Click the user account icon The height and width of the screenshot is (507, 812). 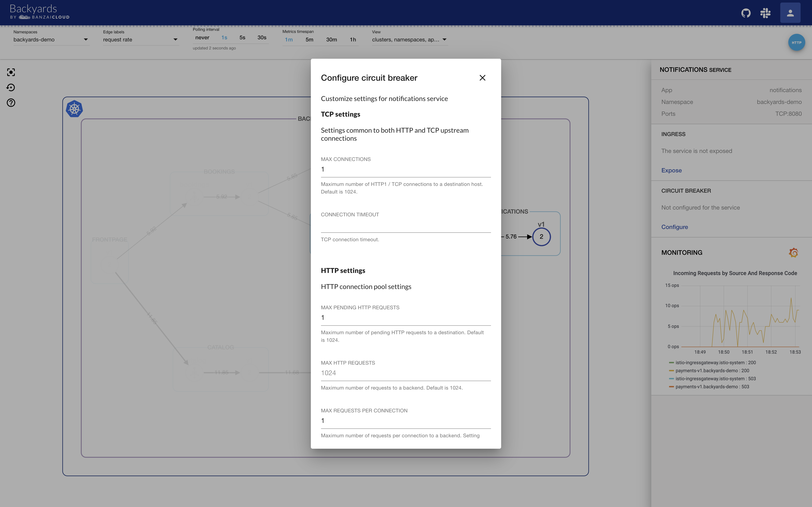click(x=790, y=13)
